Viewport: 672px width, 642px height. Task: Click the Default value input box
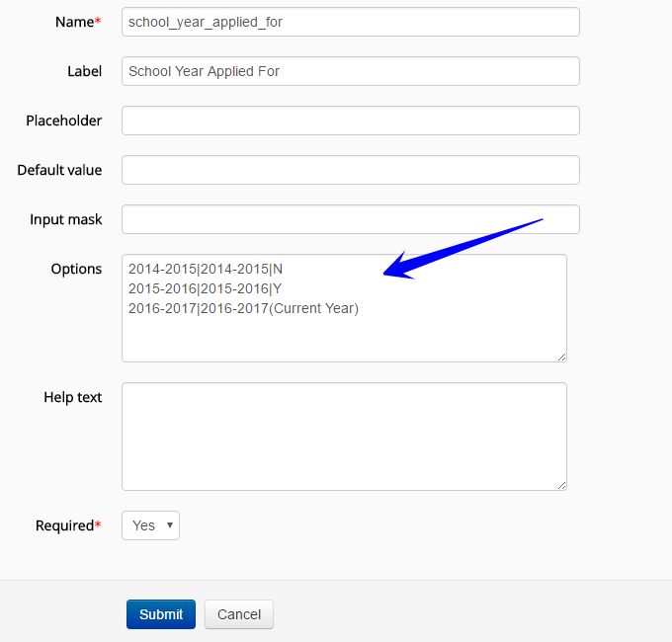(x=350, y=170)
